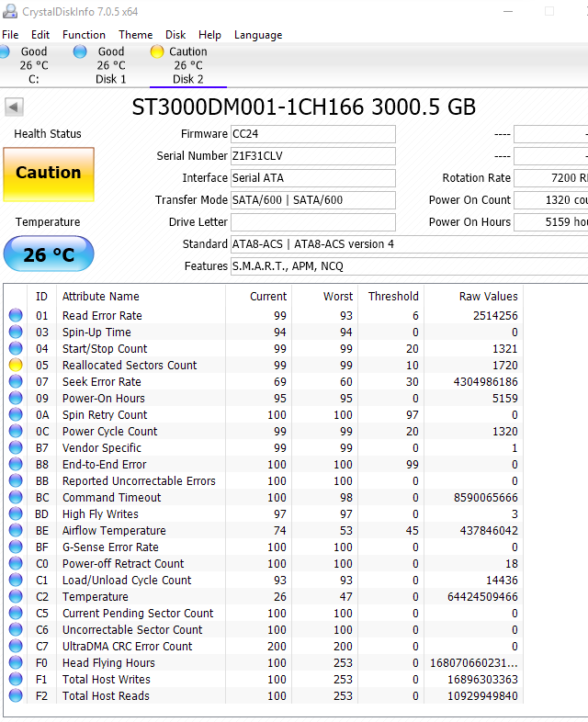This screenshot has height=722, width=588.
Task: Open the Function menu
Action: pos(84,35)
